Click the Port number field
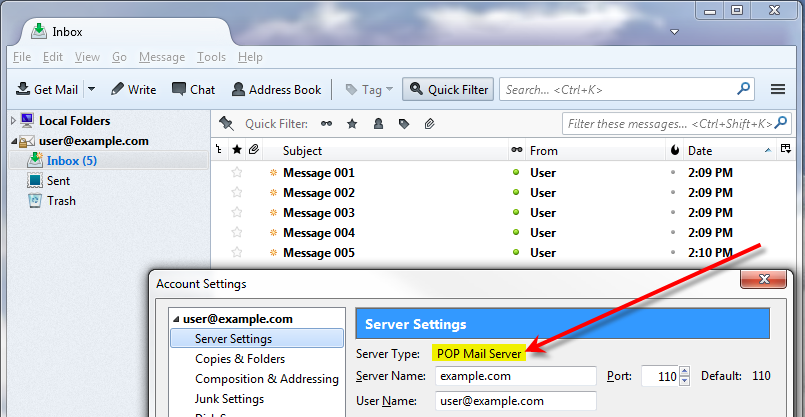This screenshot has height=417, width=805. point(660,376)
